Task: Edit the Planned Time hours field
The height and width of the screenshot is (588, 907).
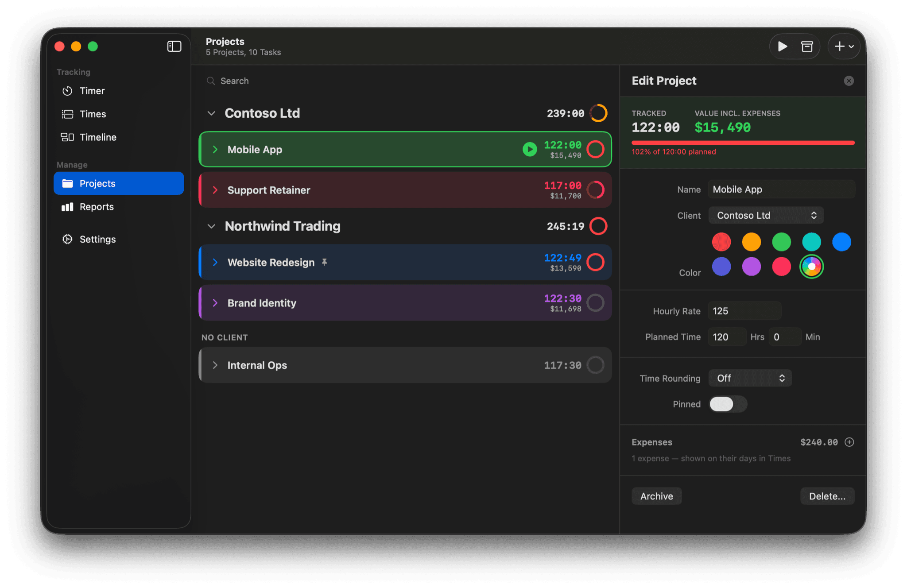Action: click(727, 337)
